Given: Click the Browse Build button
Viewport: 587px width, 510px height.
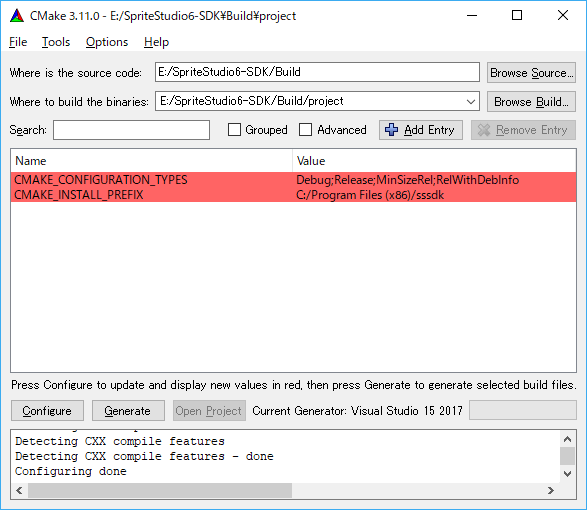Looking at the screenshot, I should click(x=531, y=101).
